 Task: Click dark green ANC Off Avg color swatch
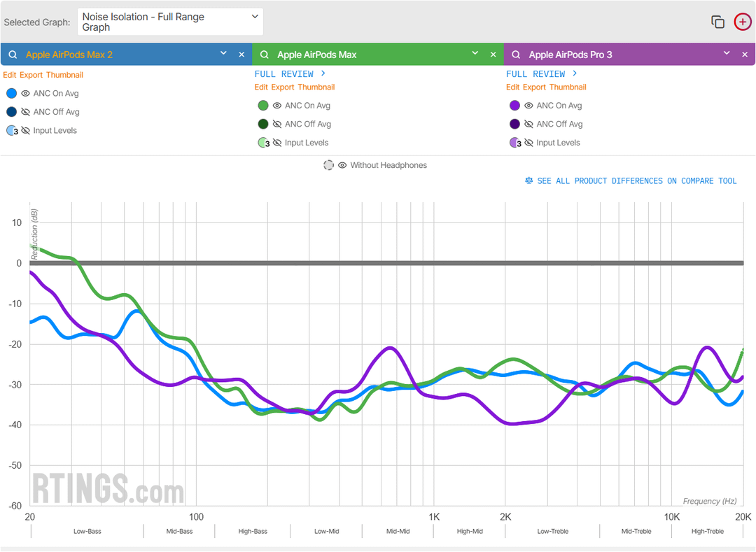(263, 125)
